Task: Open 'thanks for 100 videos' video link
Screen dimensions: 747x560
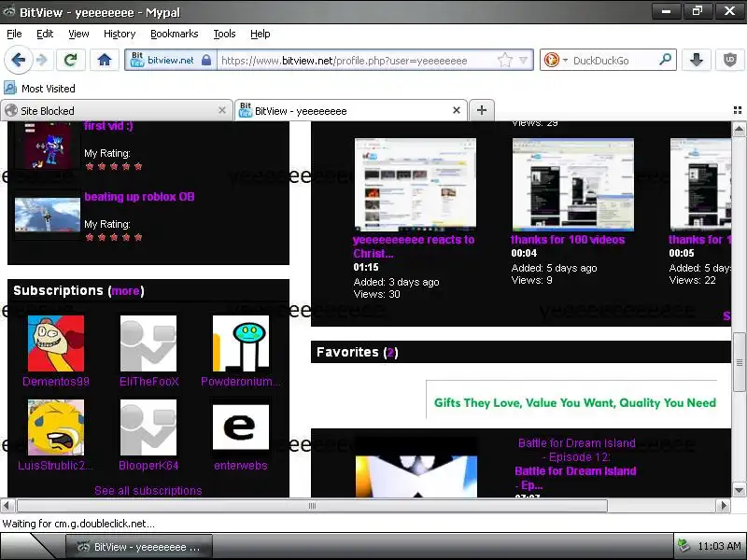Action: 568,240
